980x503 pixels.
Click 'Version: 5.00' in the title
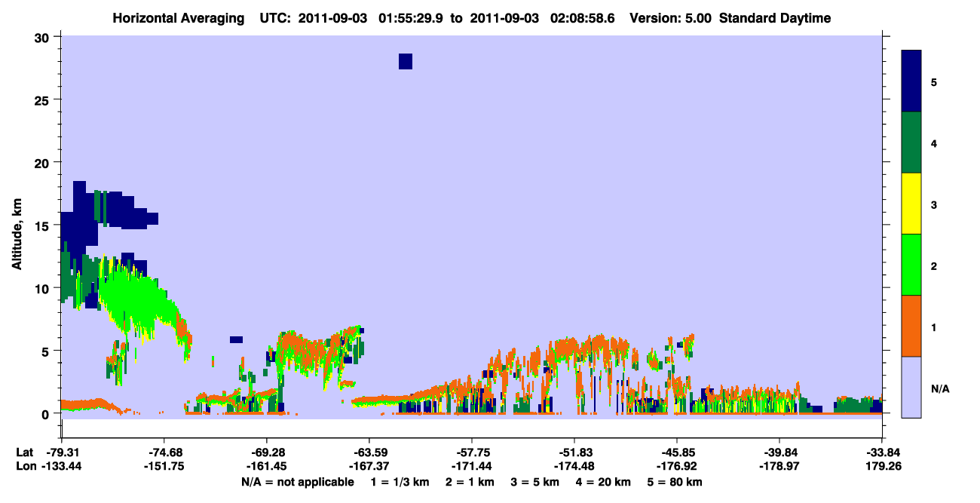coord(670,18)
